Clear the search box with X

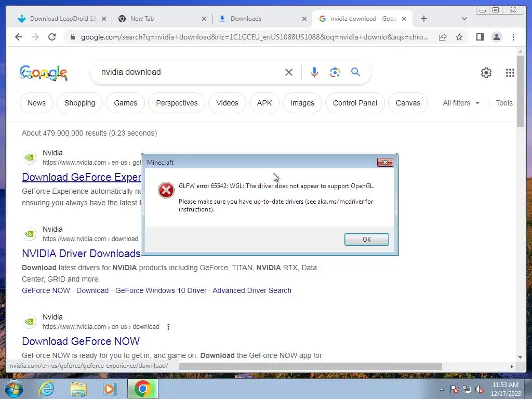click(x=289, y=72)
